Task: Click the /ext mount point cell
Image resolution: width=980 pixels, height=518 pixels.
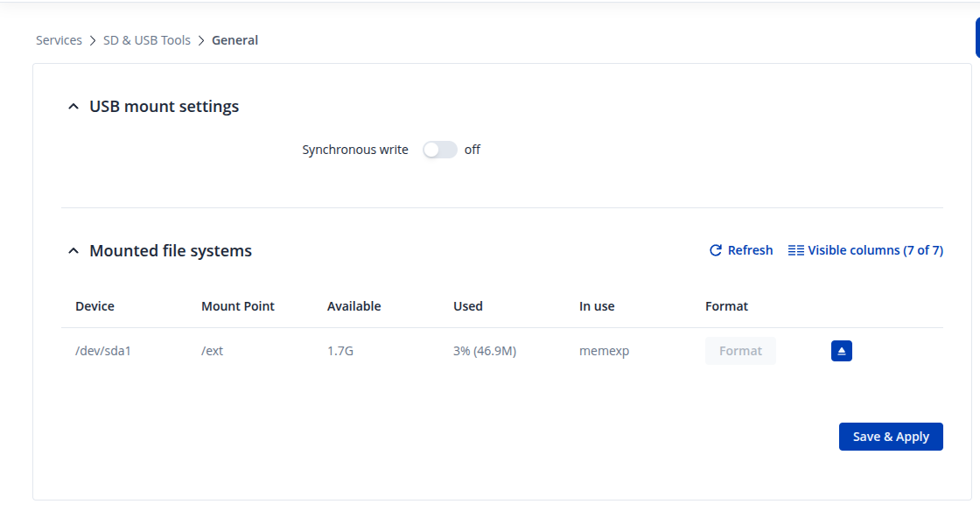Action: (212, 351)
